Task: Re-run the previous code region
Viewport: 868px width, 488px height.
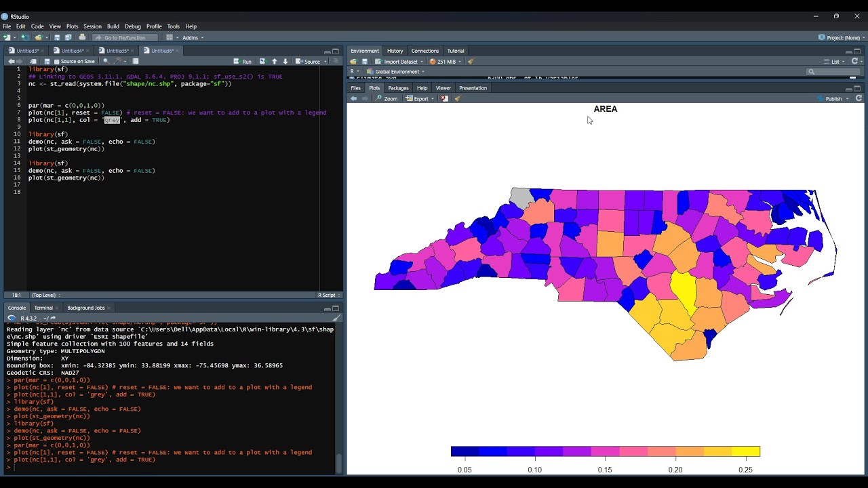Action: (x=263, y=61)
